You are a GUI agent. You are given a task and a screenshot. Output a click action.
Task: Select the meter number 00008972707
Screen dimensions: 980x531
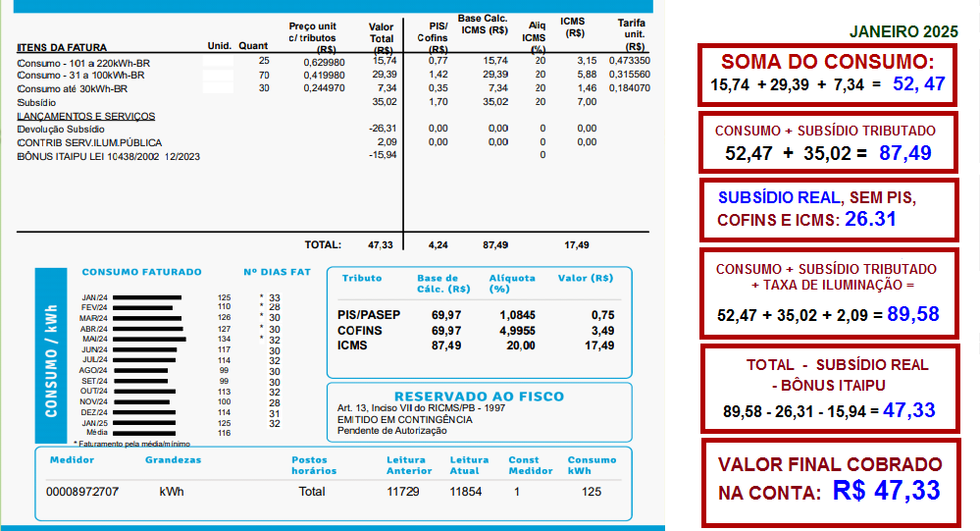(83, 492)
